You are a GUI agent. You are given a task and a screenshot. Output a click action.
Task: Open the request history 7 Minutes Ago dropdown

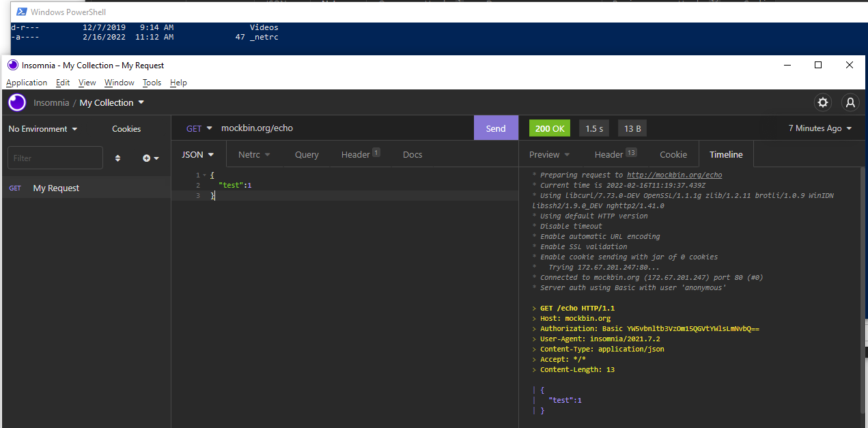point(818,128)
